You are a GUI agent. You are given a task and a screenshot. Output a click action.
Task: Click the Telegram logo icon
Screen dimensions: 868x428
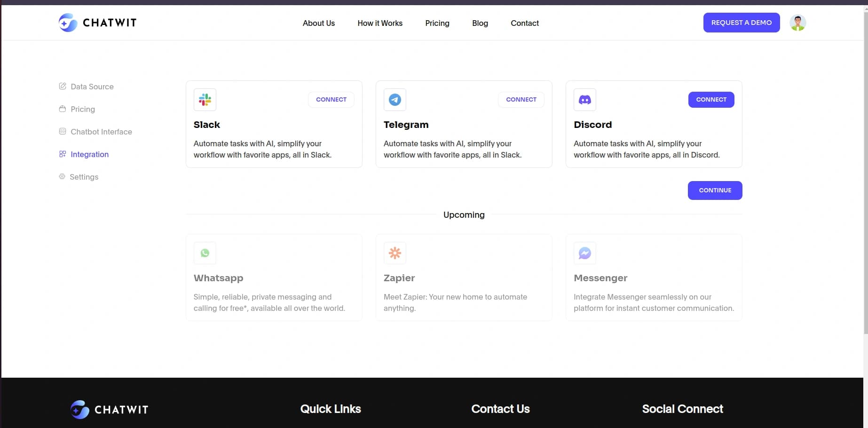(395, 100)
